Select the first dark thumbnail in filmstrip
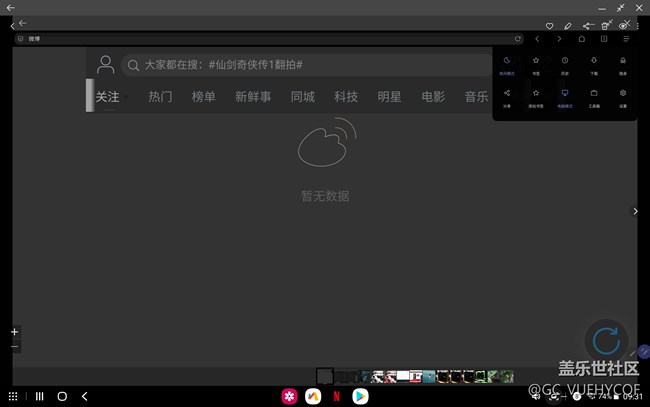 coord(325,376)
